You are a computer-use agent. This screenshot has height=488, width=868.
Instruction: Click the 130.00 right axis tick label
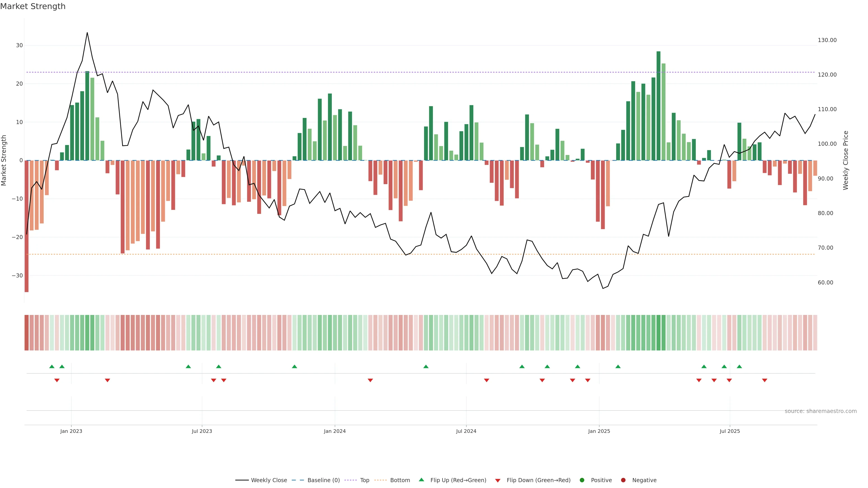click(x=827, y=40)
